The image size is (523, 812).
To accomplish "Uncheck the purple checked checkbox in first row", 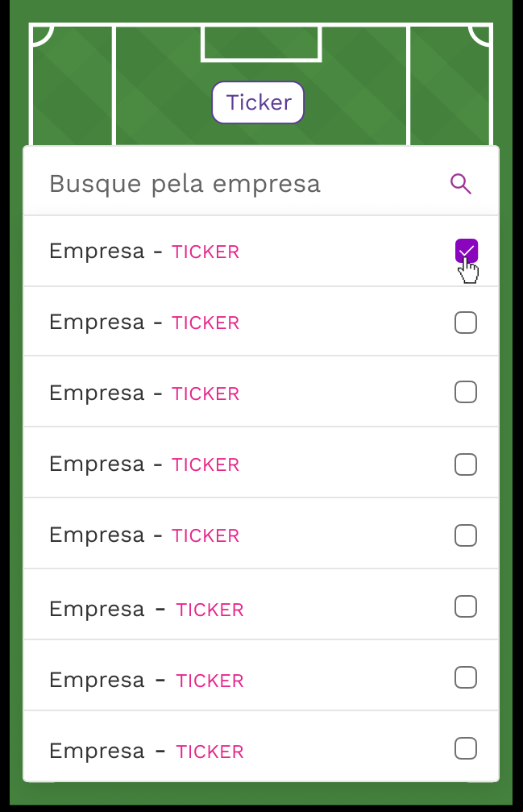I will (x=466, y=251).
